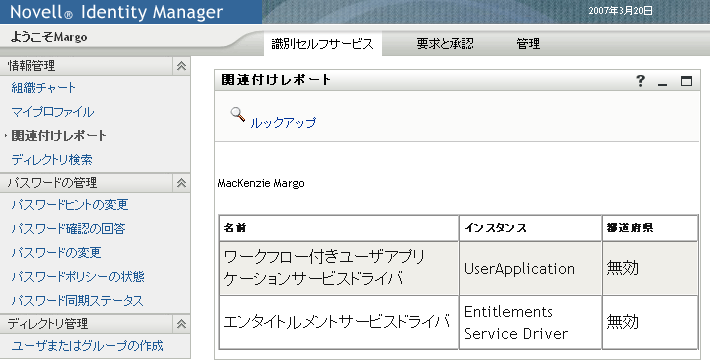
Task: Select the UserApplication instance cell
Action: coord(530,269)
